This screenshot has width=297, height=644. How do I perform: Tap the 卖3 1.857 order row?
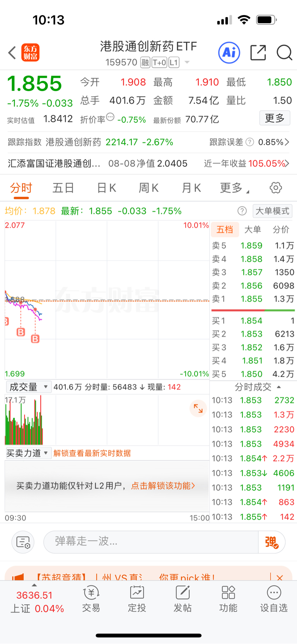coord(253,272)
